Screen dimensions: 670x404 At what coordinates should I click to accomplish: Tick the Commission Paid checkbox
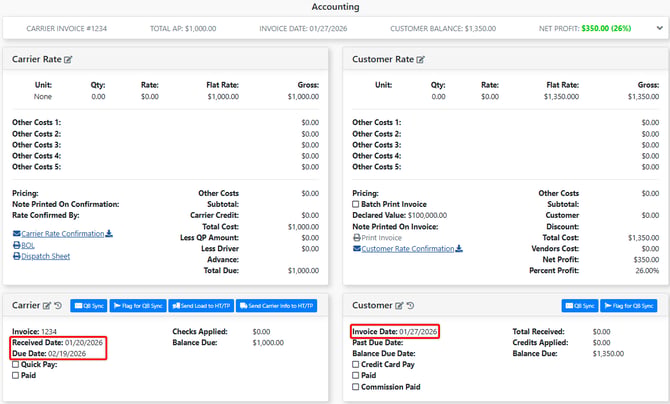356,386
